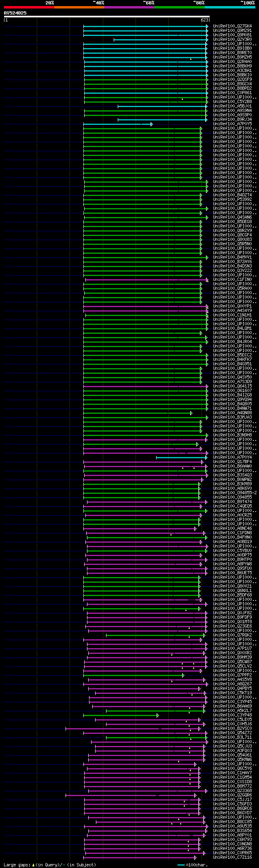This screenshot has height=868, width=259.
Task: Select hit UniRef100_B9MZH5
Action: tap(232, 57)
